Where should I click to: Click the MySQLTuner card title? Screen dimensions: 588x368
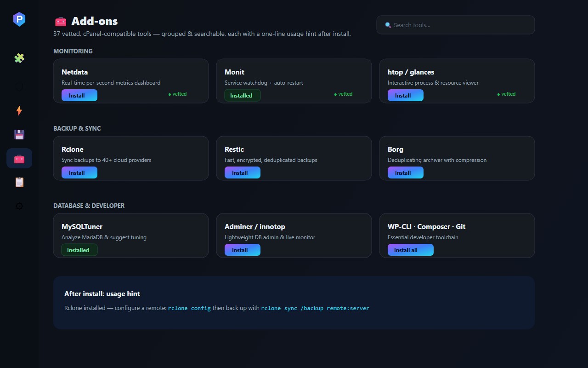tap(82, 226)
